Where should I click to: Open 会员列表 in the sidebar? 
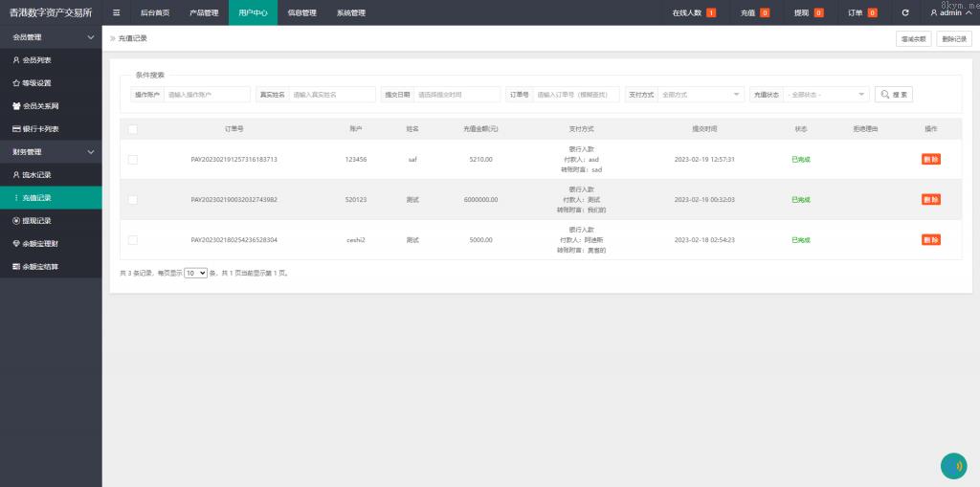[36, 60]
